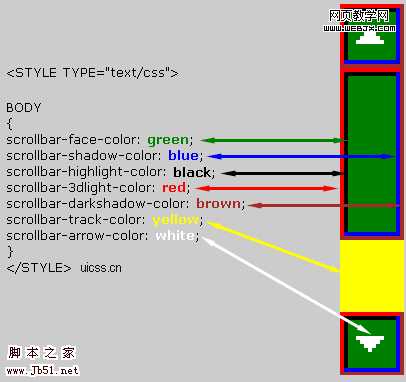
Task: Click the 'uicss.cn' text
Action: (x=101, y=268)
